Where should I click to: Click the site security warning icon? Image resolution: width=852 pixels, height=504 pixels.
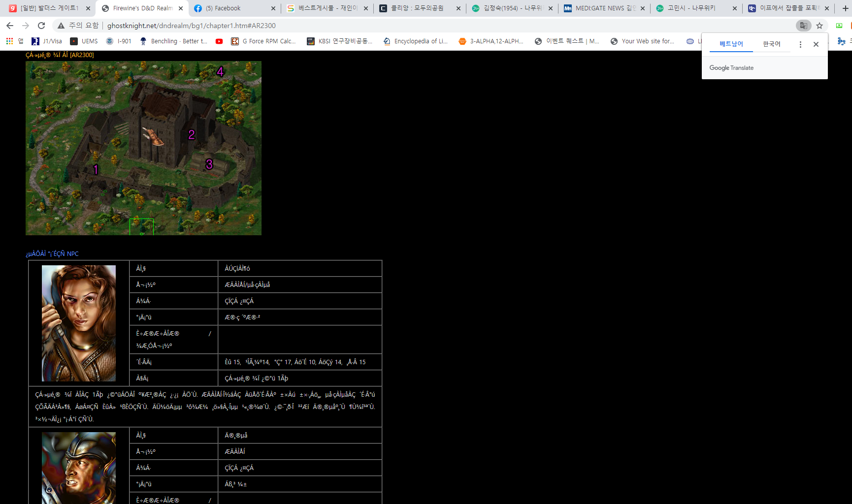tap(61, 26)
